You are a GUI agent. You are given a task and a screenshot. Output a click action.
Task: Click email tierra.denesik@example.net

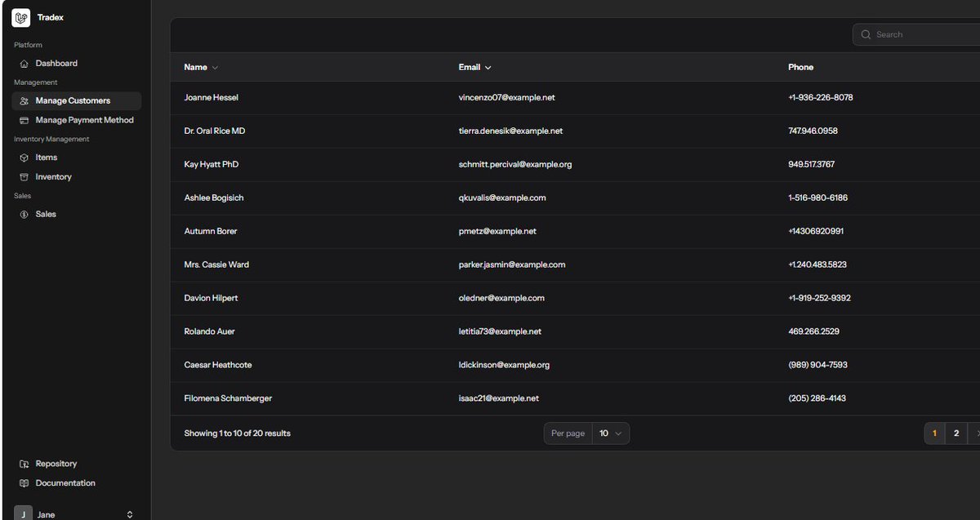(x=510, y=131)
